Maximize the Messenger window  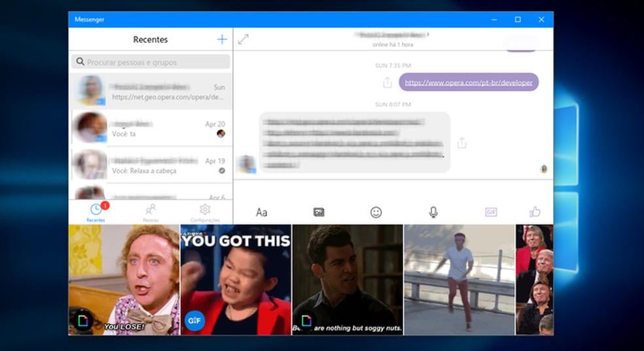tap(518, 19)
